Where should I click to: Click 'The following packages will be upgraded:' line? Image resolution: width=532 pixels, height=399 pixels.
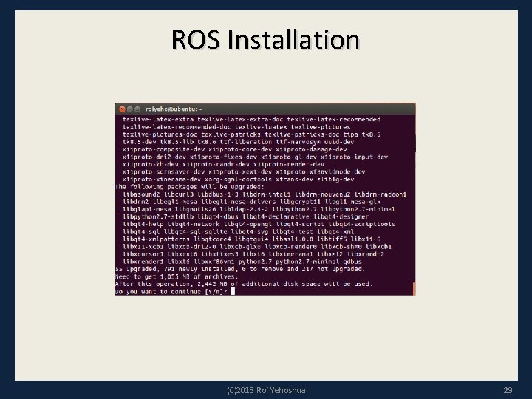tap(189, 187)
